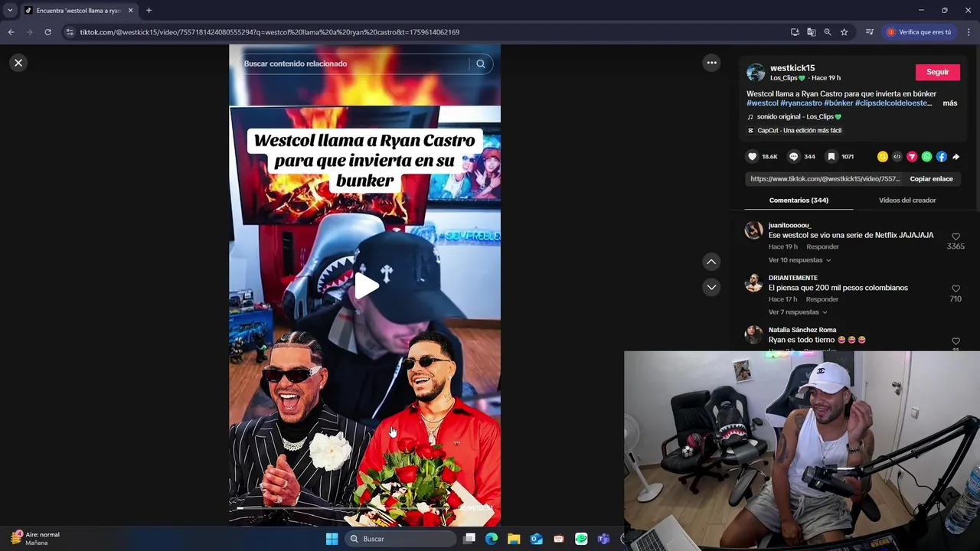Get embed code icon
The width and height of the screenshot is (980, 551).
(x=897, y=156)
